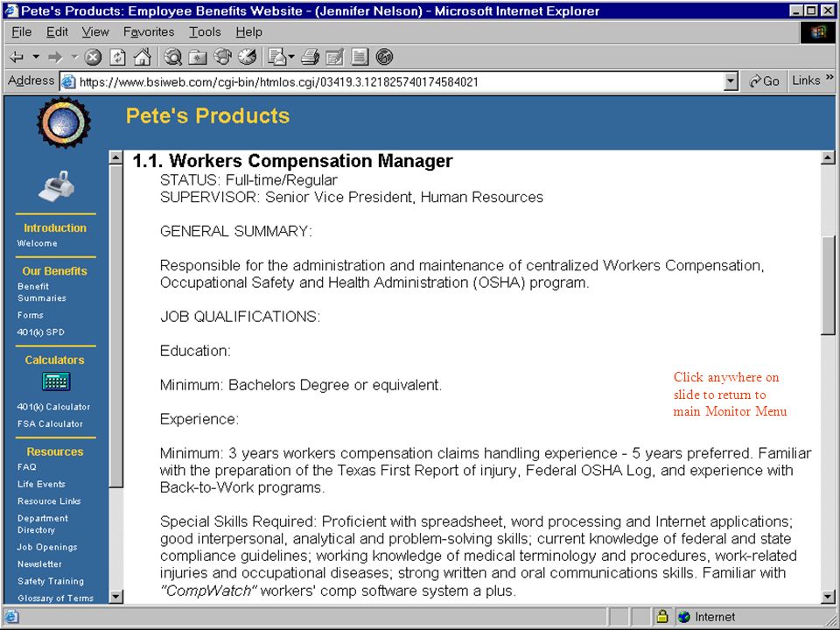Screen dimensions: 840x630
Task: Open the Favorites folder toolbar icon
Action: 198,57
